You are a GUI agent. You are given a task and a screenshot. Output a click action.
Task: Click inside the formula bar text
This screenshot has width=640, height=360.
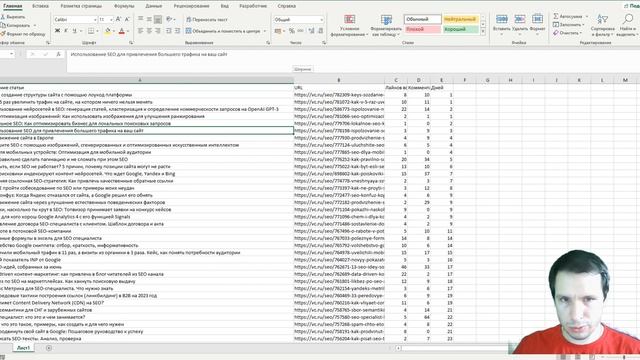pos(149,54)
